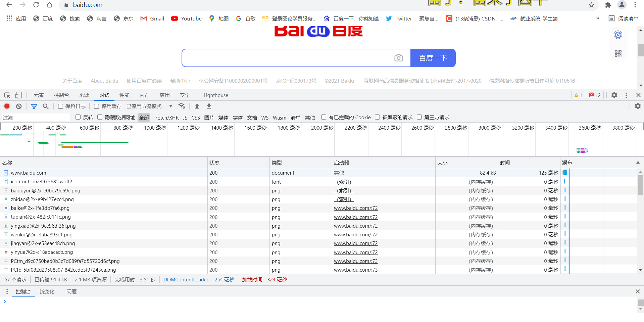
Task: Open Chrome three-dot menu
Action: (x=635, y=5)
